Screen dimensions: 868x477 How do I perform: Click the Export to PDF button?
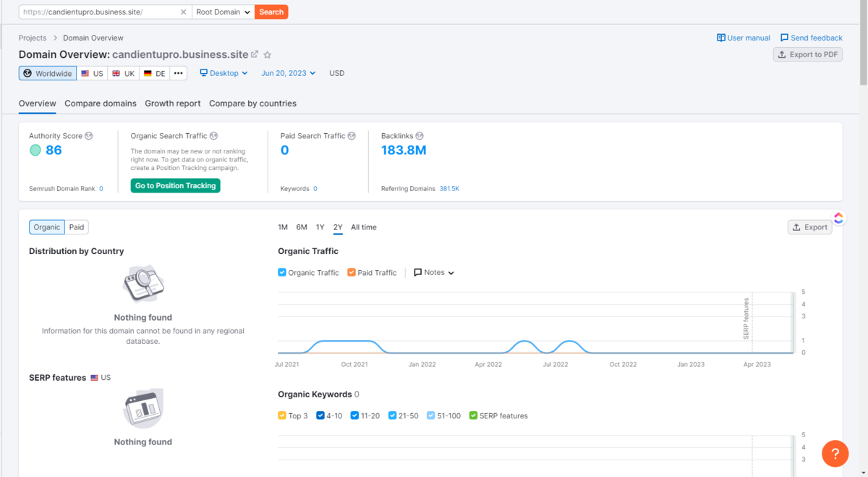[x=808, y=54]
